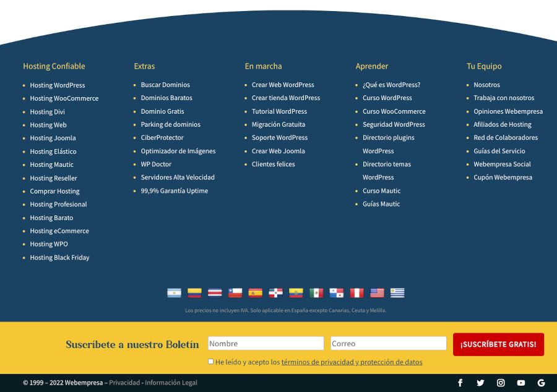Select the Argentina flag icon
Viewport: 557px width, 392px height.
(x=174, y=292)
